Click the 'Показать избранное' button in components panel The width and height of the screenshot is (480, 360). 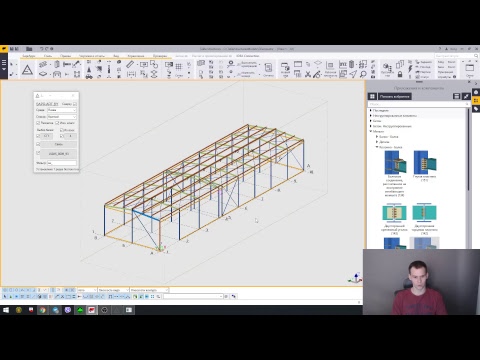click(x=395, y=96)
